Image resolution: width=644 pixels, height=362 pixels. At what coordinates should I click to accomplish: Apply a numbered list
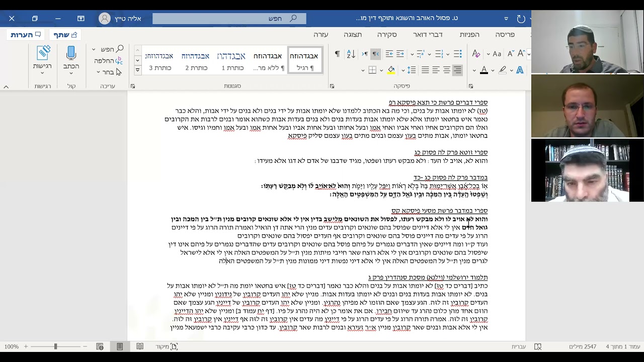tap(439, 54)
